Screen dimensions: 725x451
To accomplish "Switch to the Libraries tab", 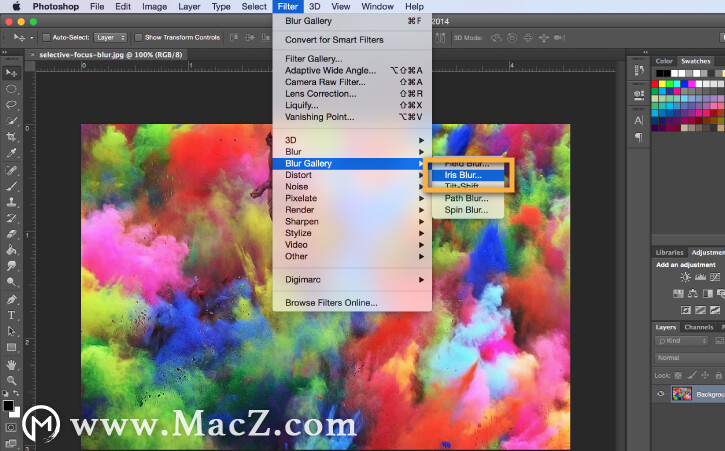I will 669,253.
